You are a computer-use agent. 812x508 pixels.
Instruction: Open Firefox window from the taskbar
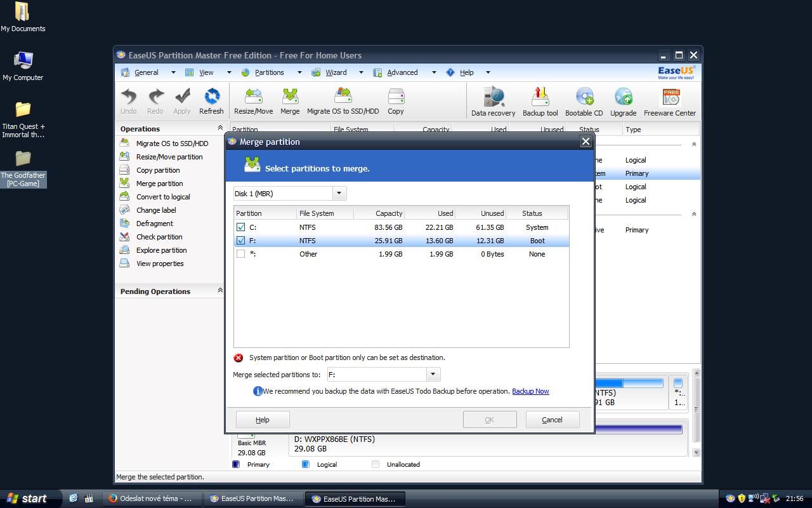tap(151, 498)
